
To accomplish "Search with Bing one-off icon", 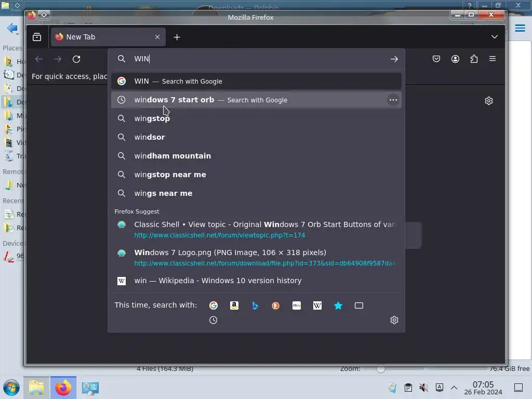I will coord(255,305).
